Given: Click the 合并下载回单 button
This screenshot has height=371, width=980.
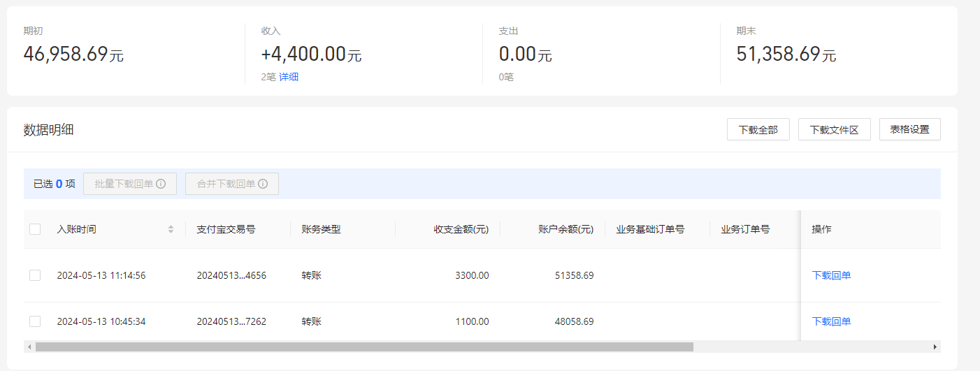Looking at the screenshot, I should 232,184.
